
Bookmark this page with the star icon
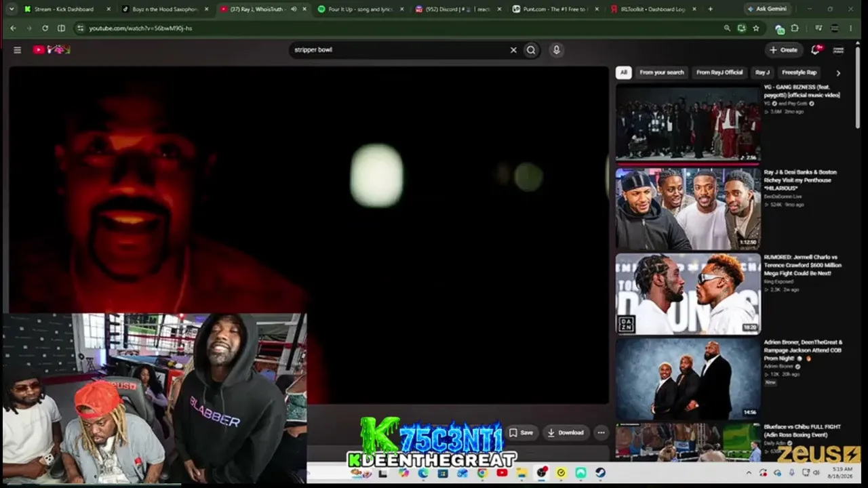click(756, 28)
